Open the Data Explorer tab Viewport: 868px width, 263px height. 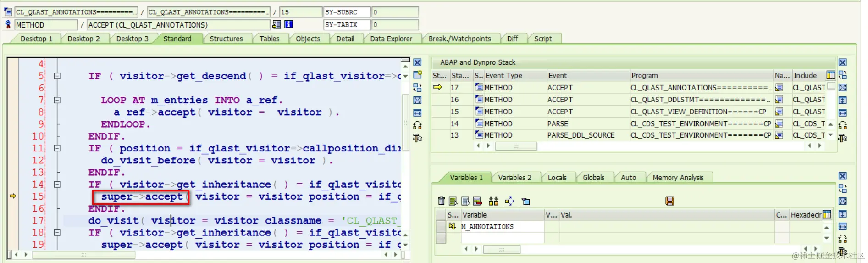[391, 39]
